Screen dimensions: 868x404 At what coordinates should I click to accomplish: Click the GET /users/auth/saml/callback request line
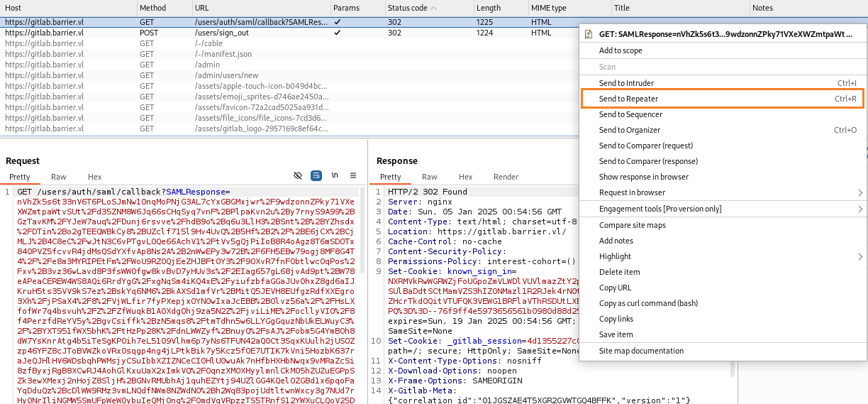point(123,192)
